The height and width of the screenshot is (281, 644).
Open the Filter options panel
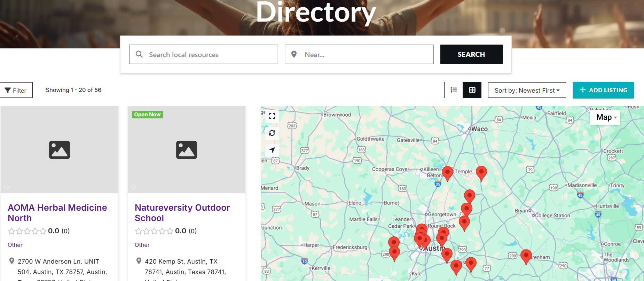tap(16, 90)
